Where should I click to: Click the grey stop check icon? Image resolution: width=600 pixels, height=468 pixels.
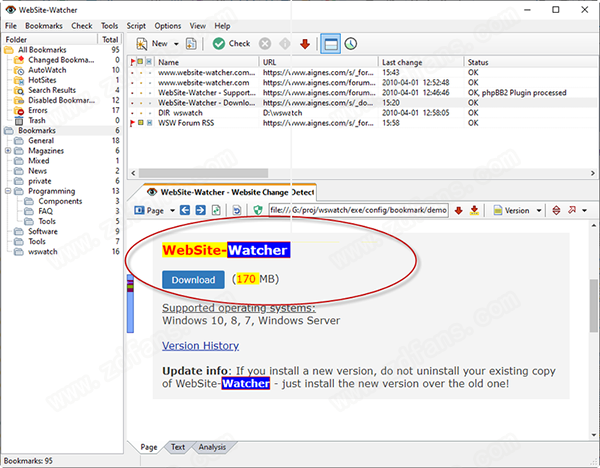(x=265, y=44)
